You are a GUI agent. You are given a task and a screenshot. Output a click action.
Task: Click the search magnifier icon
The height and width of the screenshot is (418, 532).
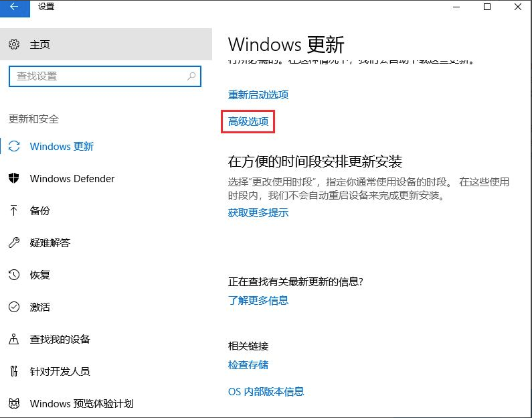pyautogui.click(x=191, y=76)
